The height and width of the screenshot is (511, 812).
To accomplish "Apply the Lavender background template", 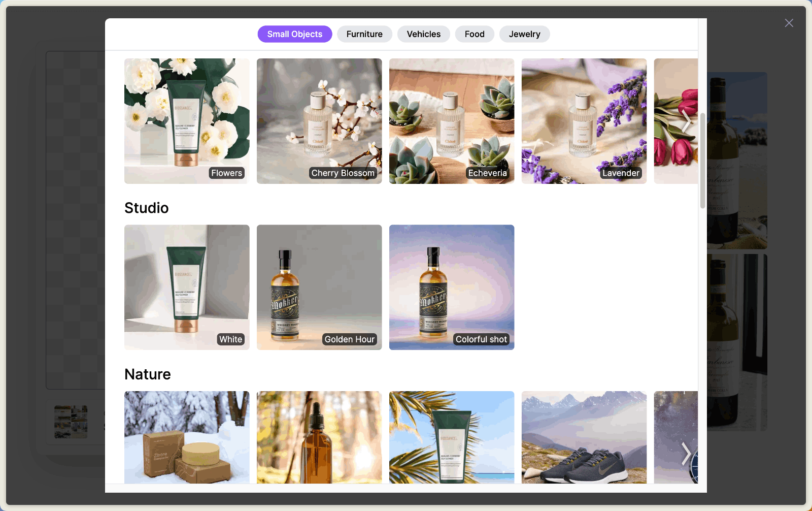I will (584, 121).
